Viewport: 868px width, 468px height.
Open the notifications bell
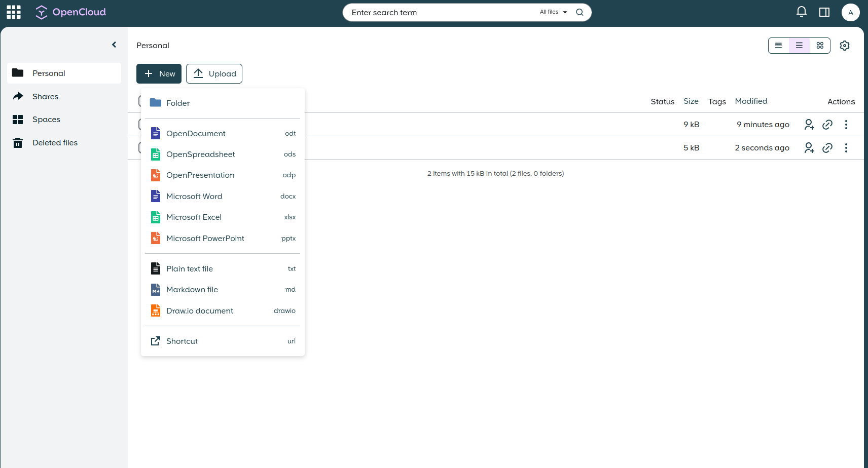point(802,12)
